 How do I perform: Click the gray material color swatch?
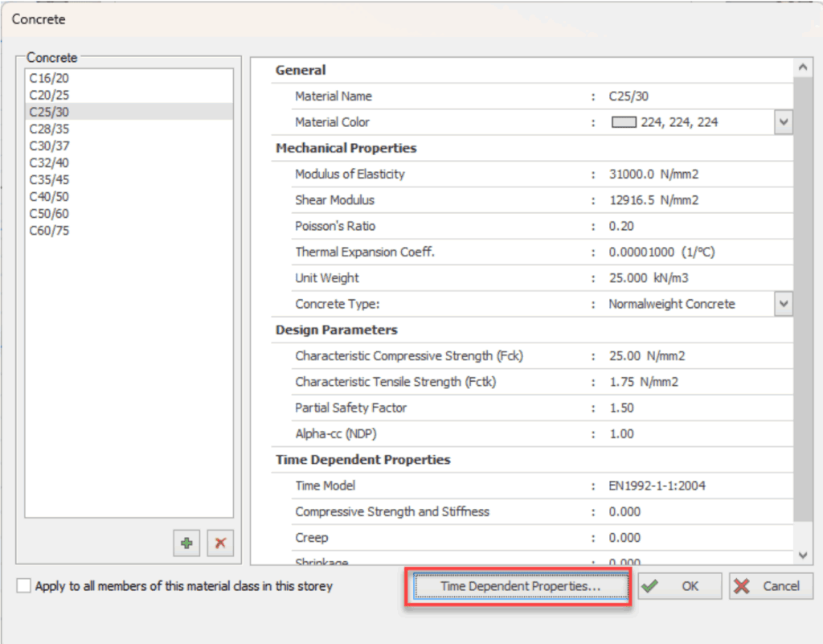click(624, 122)
